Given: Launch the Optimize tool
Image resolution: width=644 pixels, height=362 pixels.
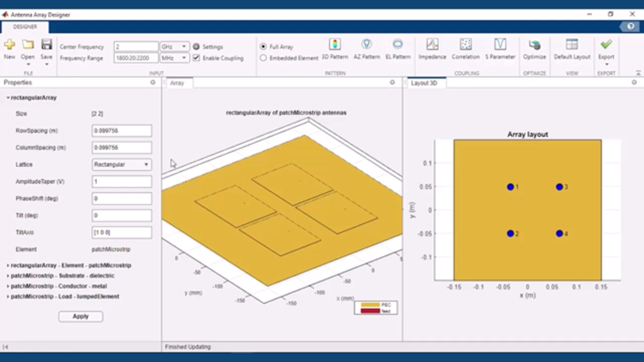Looking at the screenshot, I should click(534, 49).
